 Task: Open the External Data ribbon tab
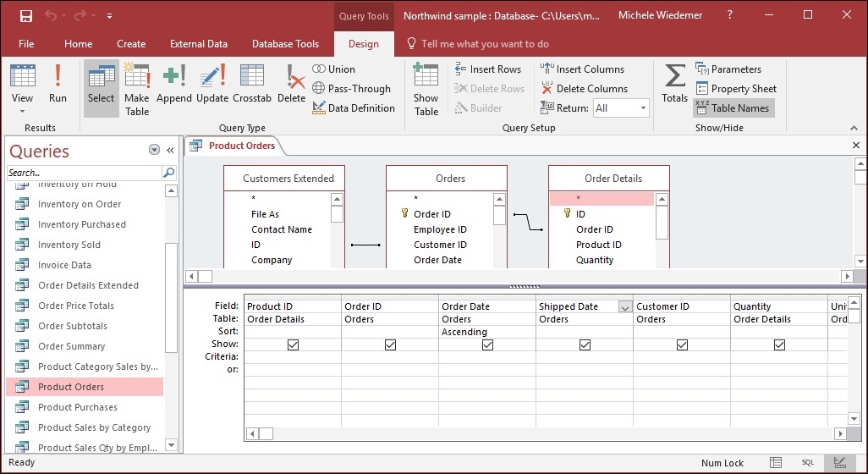(199, 44)
